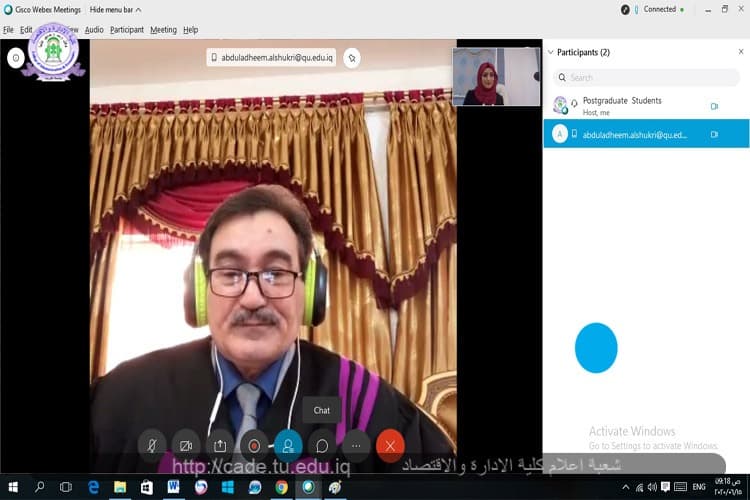The image size is (750, 500).
Task: Open more options ellipsis button
Action: click(356, 445)
